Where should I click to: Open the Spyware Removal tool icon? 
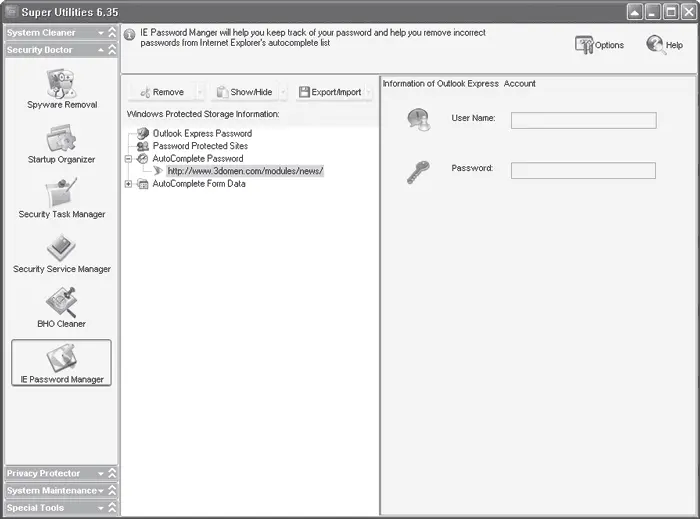61,81
